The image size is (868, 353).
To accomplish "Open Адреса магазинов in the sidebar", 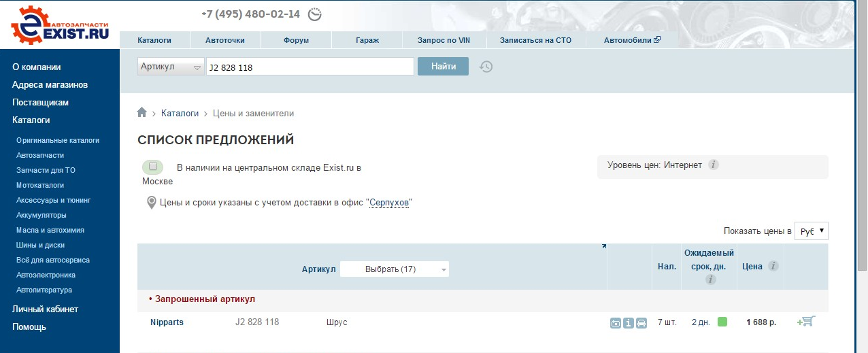I will point(50,85).
